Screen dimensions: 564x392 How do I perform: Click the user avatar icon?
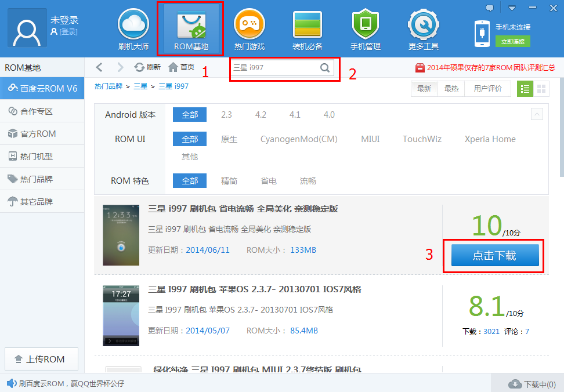click(x=27, y=28)
